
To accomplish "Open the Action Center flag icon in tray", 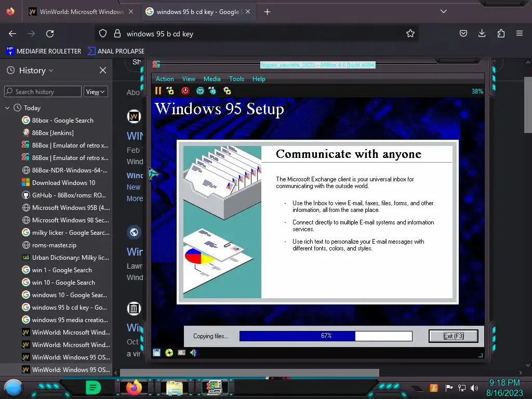I will 449,388.
